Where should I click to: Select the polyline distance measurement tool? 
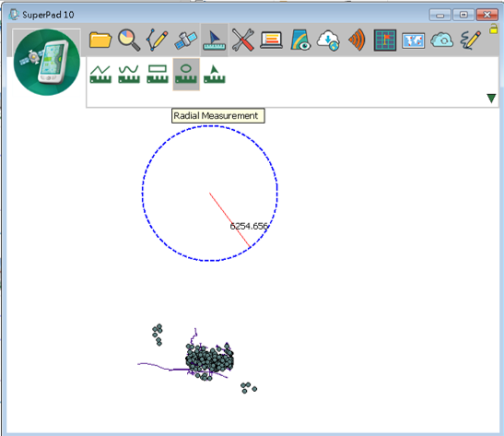(100, 75)
